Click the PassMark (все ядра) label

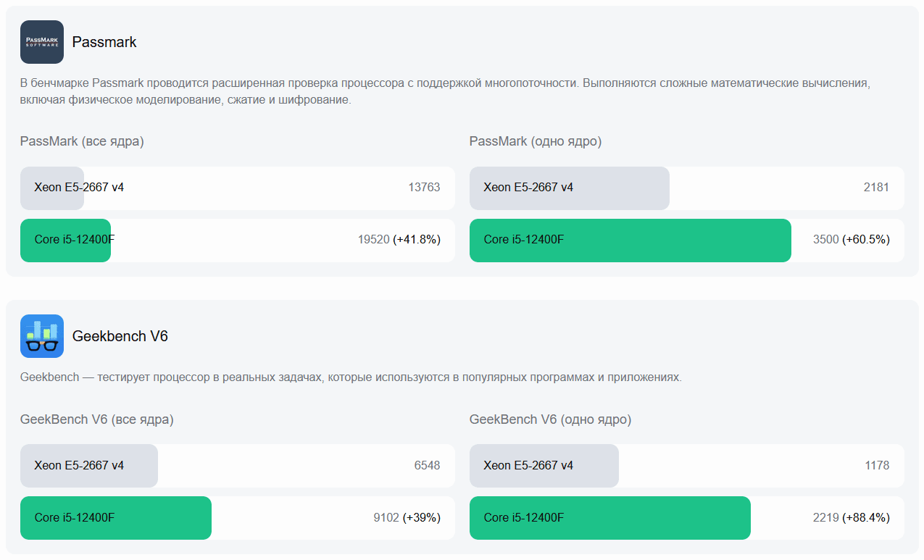pos(82,141)
